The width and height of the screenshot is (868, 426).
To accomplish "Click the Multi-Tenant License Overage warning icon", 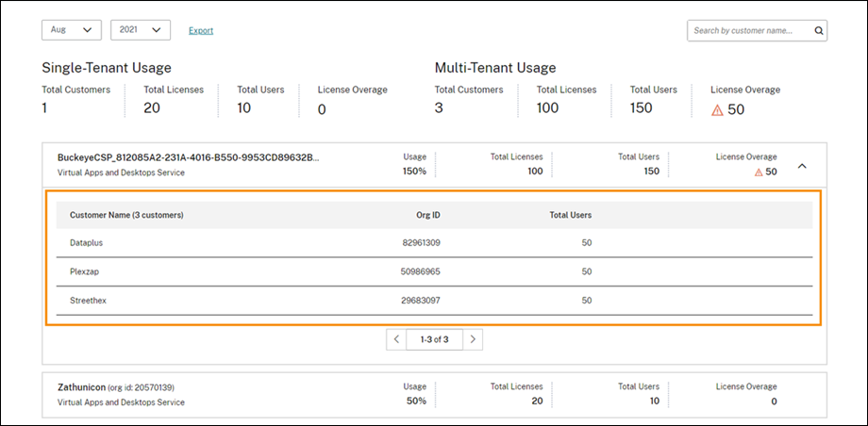I will pyautogui.click(x=717, y=109).
